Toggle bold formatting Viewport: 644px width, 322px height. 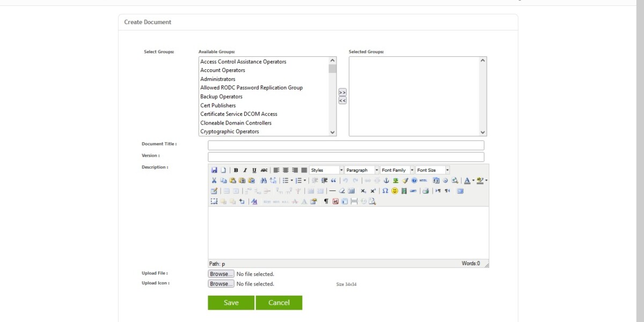pyautogui.click(x=235, y=170)
